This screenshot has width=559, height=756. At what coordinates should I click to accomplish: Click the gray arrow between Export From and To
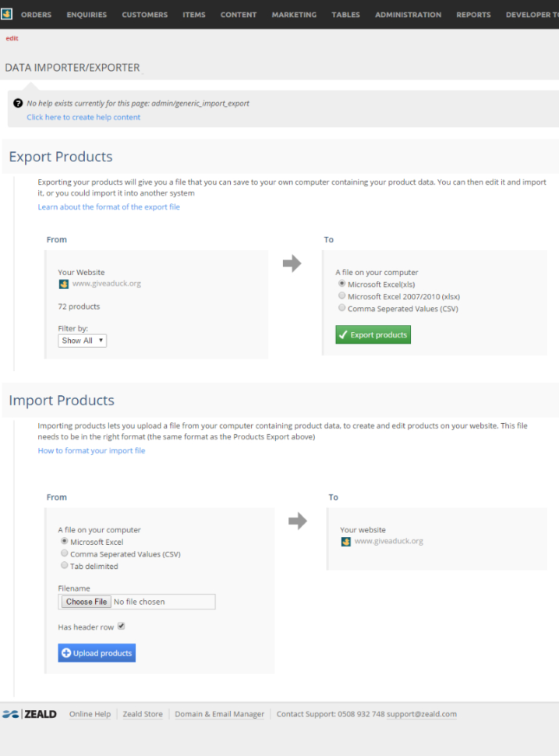(292, 263)
